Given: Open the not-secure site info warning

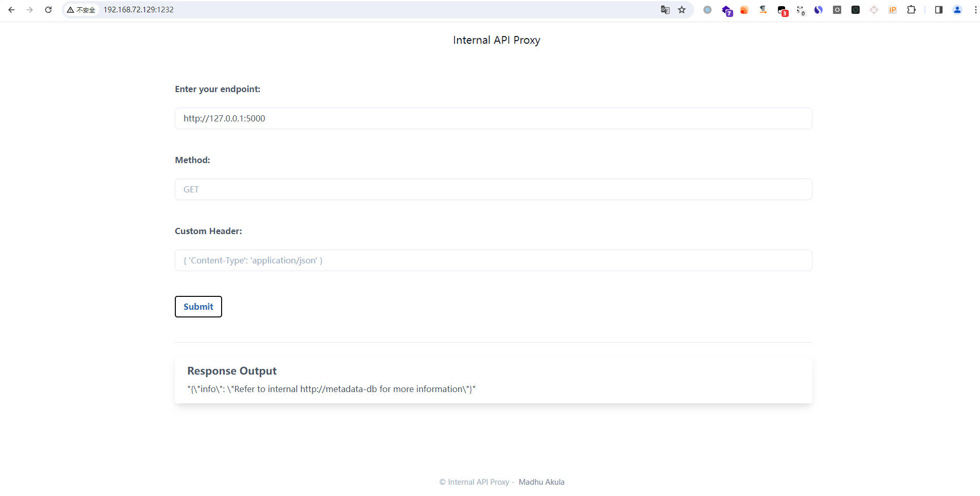Looking at the screenshot, I should pyautogui.click(x=81, y=10).
